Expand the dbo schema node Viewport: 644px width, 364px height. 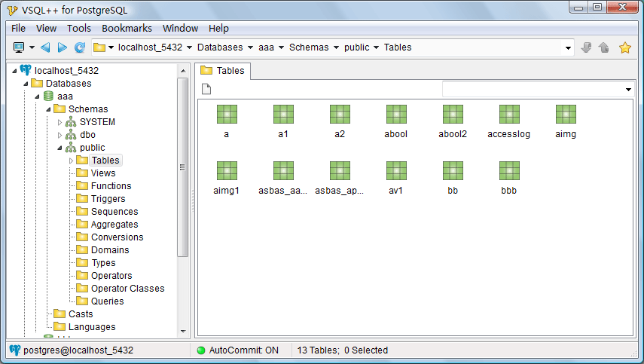[60, 135]
